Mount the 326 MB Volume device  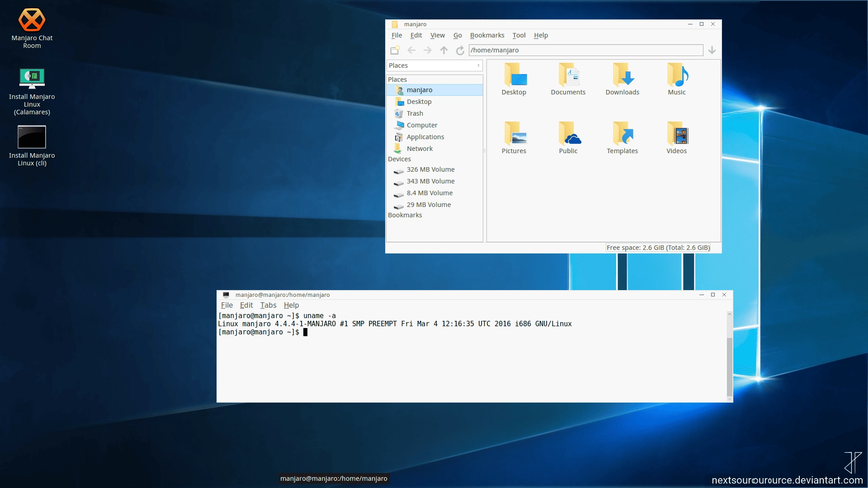[x=434, y=169]
